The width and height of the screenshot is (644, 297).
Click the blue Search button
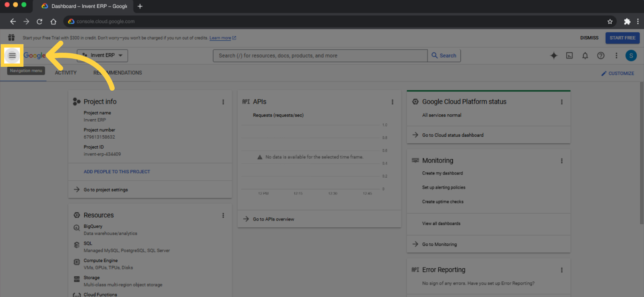point(444,56)
